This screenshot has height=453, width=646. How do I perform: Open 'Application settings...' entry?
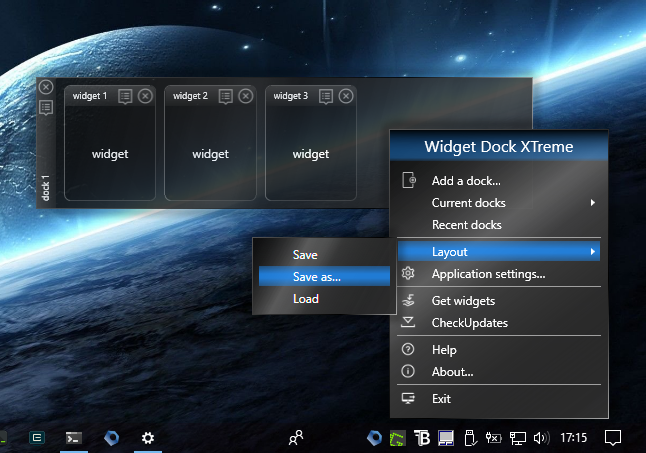499,274
